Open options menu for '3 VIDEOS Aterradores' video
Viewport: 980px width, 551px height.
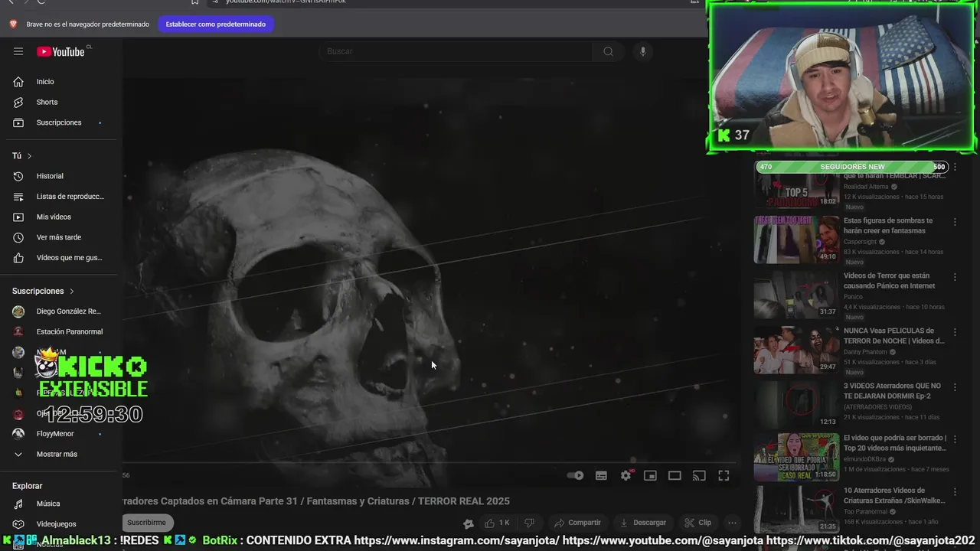tap(955, 387)
